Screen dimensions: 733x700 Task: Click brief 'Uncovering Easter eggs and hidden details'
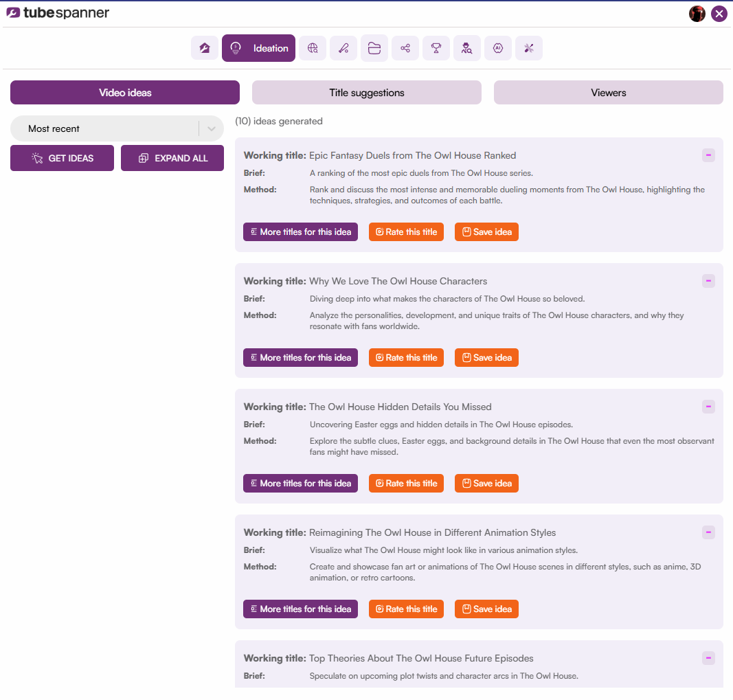(441, 425)
